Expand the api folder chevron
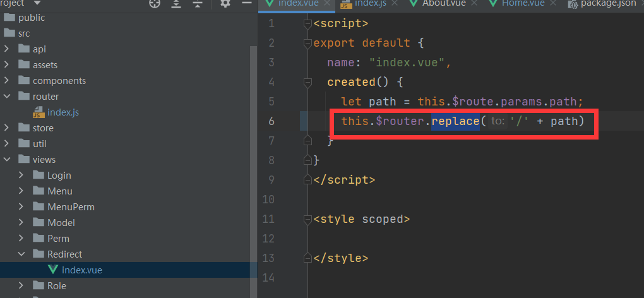Image resolution: width=644 pixels, height=298 pixels. 6,49
